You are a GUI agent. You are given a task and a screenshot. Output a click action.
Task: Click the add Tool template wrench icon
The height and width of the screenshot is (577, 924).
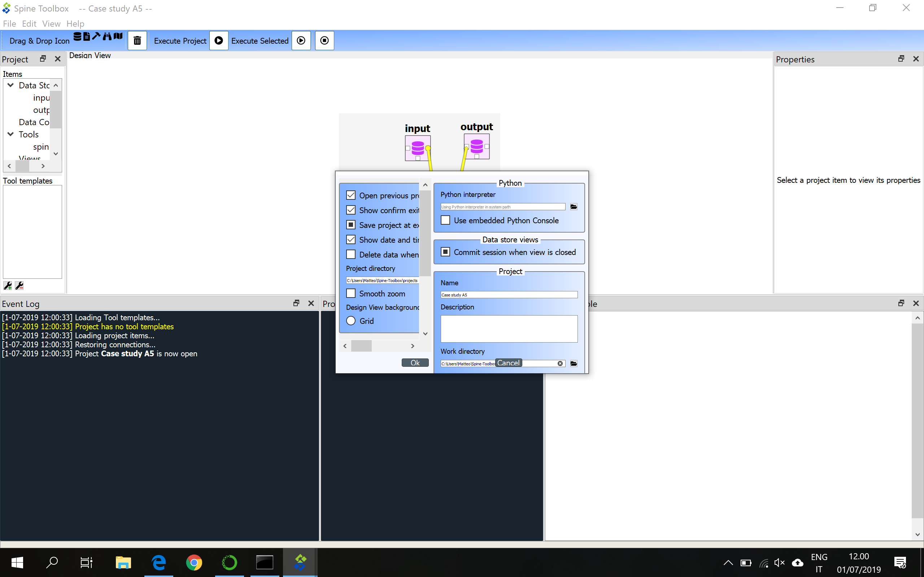point(7,285)
